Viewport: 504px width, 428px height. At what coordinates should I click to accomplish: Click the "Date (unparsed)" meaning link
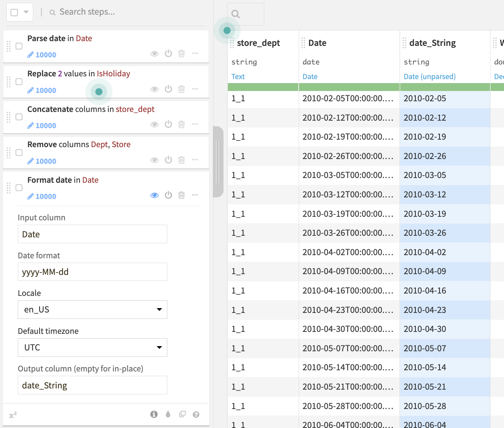430,76
